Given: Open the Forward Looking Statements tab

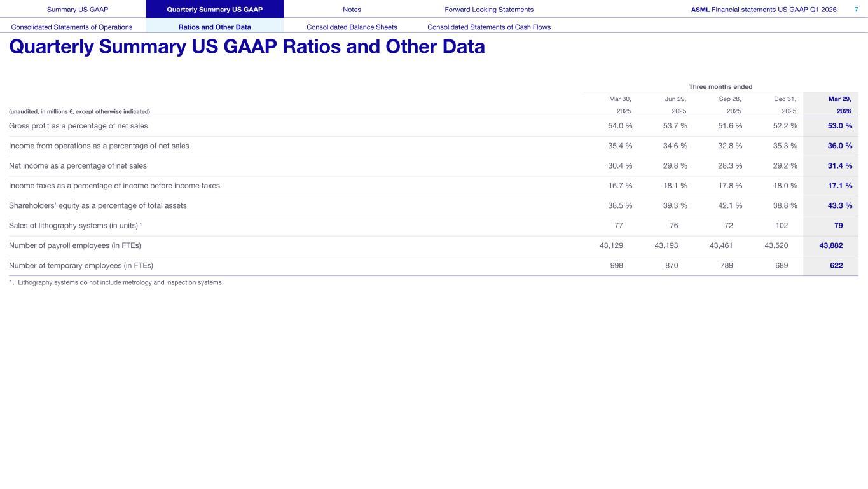Looking at the screenshot, I should 489,10.
